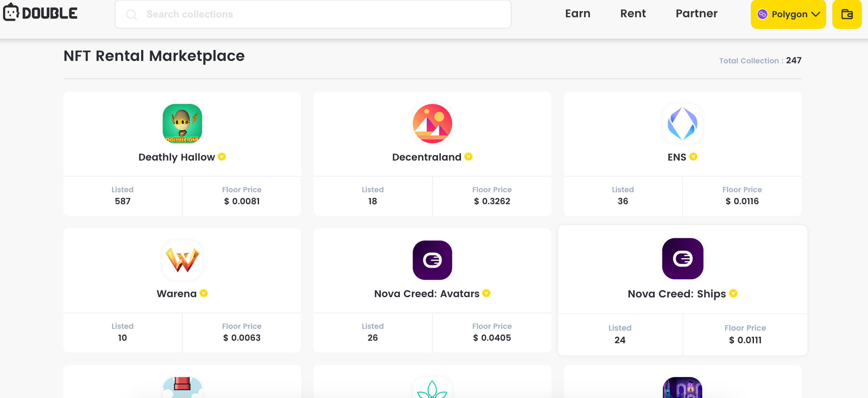868x398 pixels.
Task: Open the ENS collection logo
Action: pos(682,124)
